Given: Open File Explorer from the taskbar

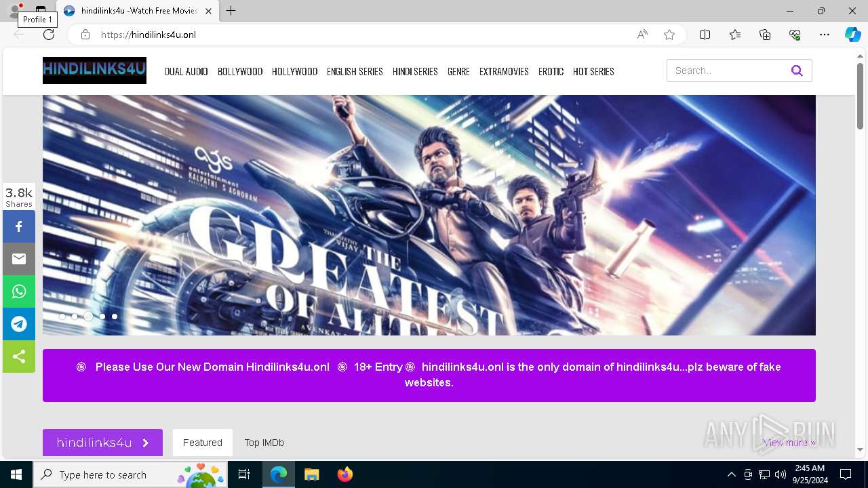Looking at the screenshot, I should click(311, 474).
